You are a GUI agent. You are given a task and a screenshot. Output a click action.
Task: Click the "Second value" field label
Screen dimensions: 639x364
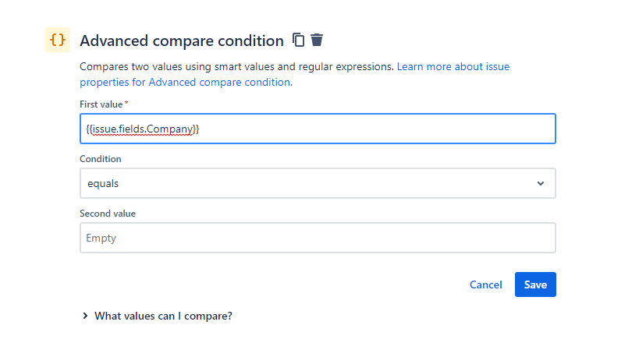coord(108,214)
